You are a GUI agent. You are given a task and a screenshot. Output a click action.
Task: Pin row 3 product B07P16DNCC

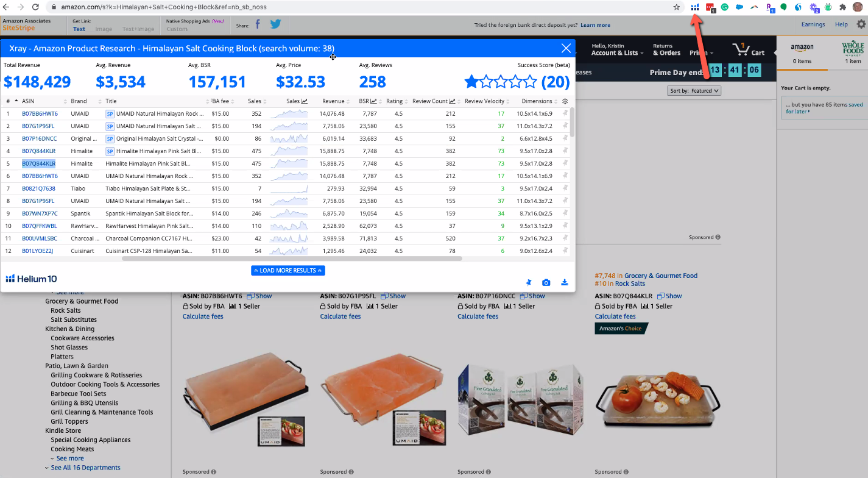click(565, 138)
